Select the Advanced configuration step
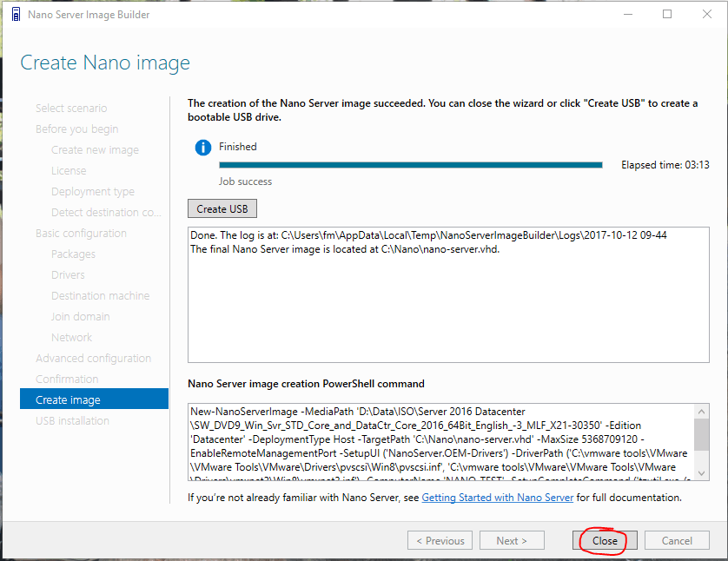 pos(94,358)
